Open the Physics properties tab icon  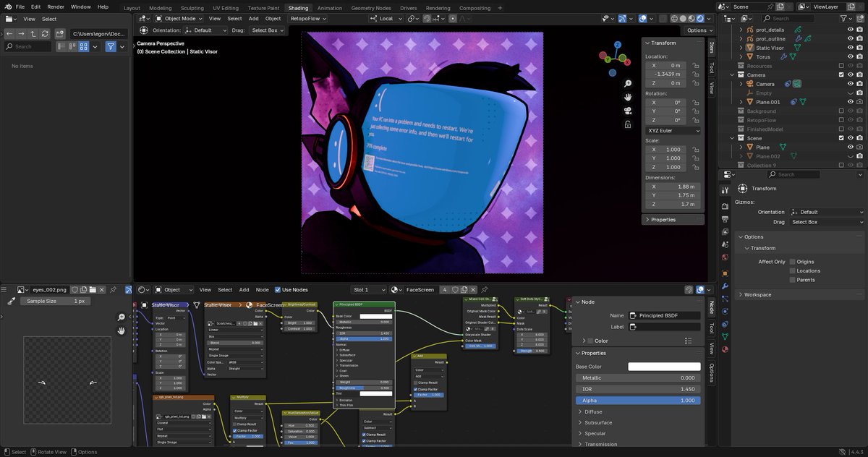(x=726, y=311)
